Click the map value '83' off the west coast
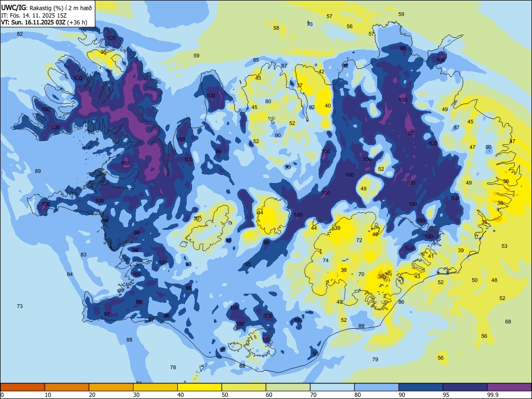The height and width of the screenshot is (399, 532). [84, 254]
